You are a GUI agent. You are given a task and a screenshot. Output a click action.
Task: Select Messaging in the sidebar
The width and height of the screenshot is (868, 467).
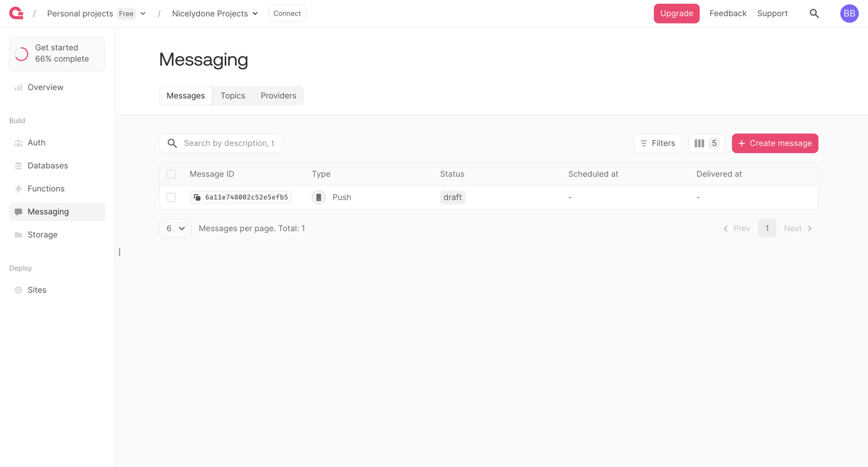(57, 212)
